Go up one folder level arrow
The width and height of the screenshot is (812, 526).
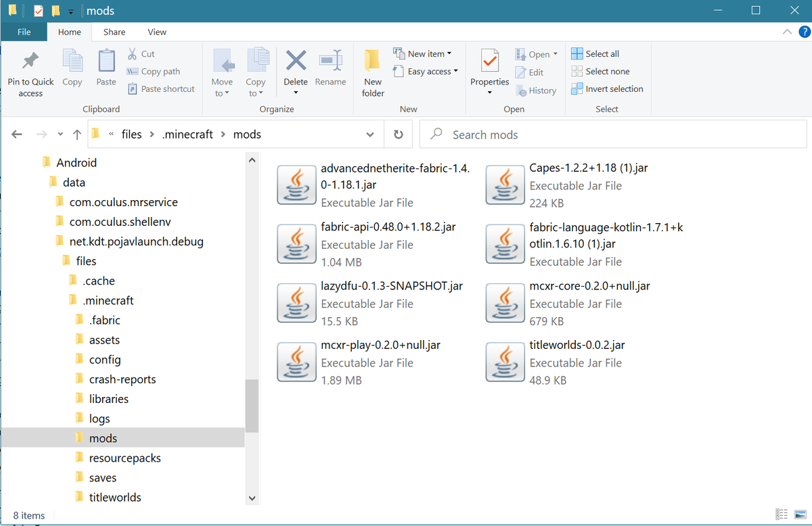point(77,135)
